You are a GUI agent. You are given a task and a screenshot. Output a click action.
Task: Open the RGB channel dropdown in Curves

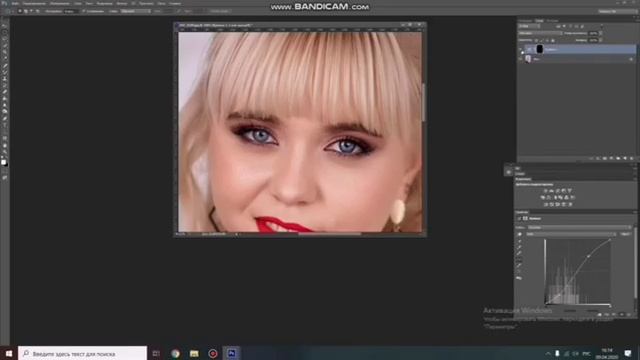pos(571,234)
